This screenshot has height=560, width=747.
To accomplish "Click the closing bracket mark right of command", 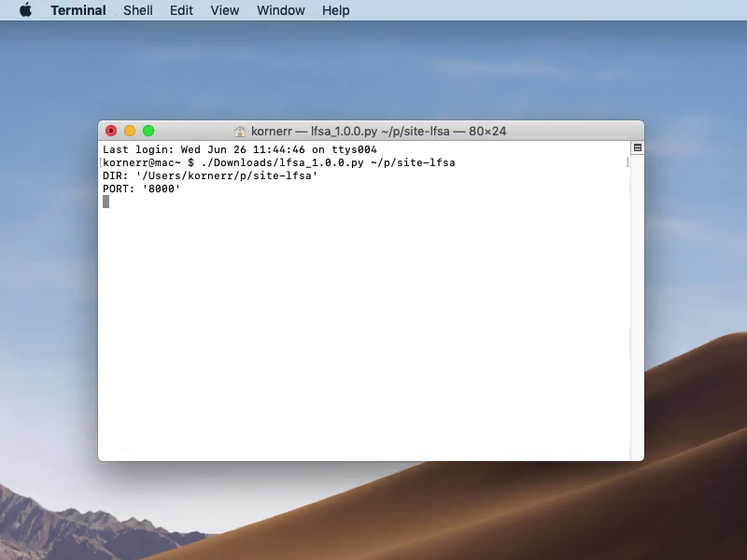I will coord(627,162).
